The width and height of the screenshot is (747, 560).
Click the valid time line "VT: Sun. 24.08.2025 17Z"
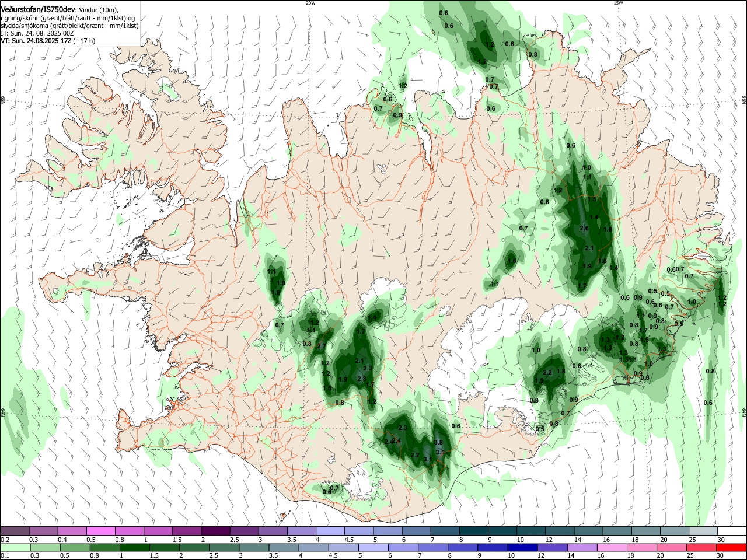pos(37,41)
